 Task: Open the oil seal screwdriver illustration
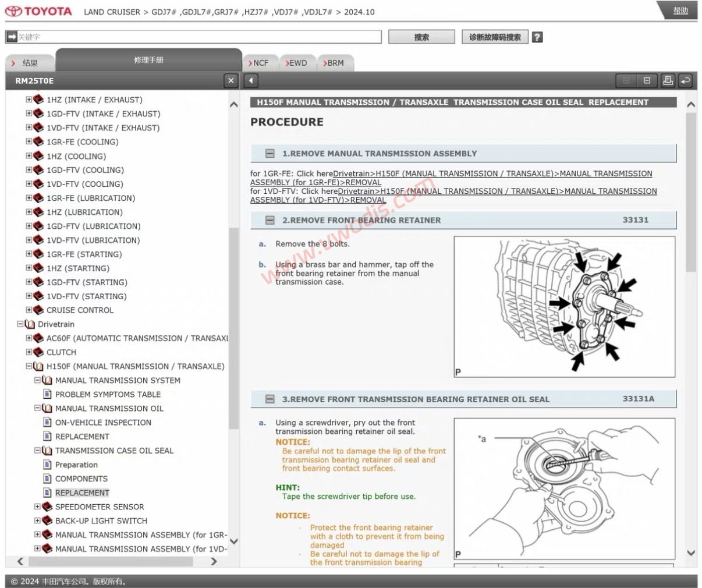(x=564, y=489)
